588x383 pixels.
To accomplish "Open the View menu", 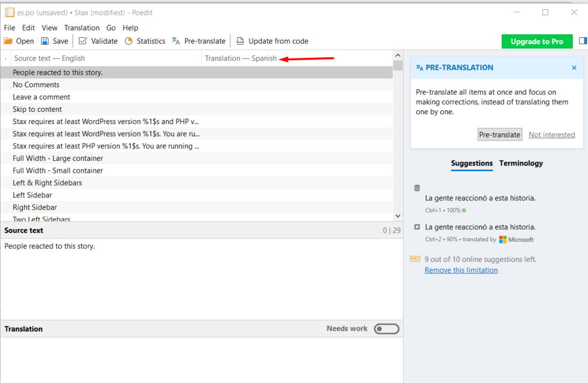I will tap(49, 28).
